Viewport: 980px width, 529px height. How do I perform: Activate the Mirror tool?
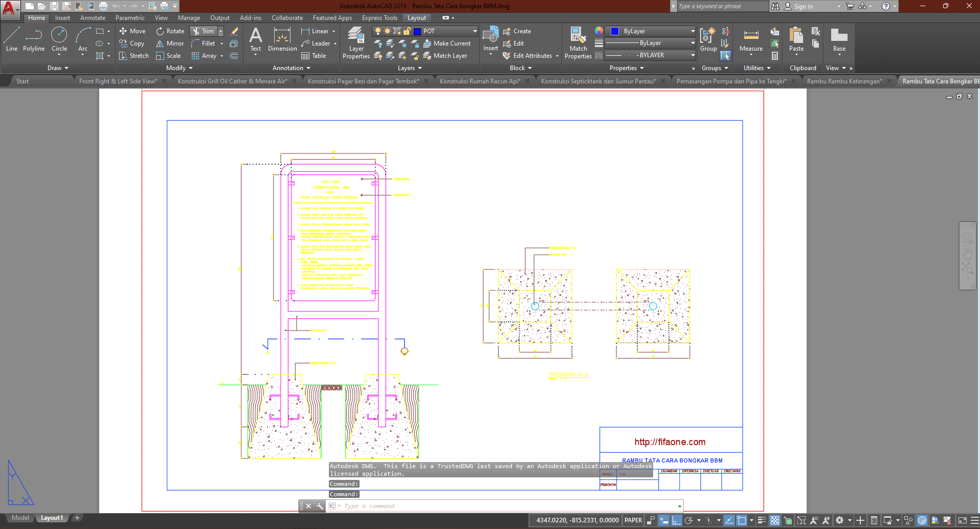coord(170,43)
